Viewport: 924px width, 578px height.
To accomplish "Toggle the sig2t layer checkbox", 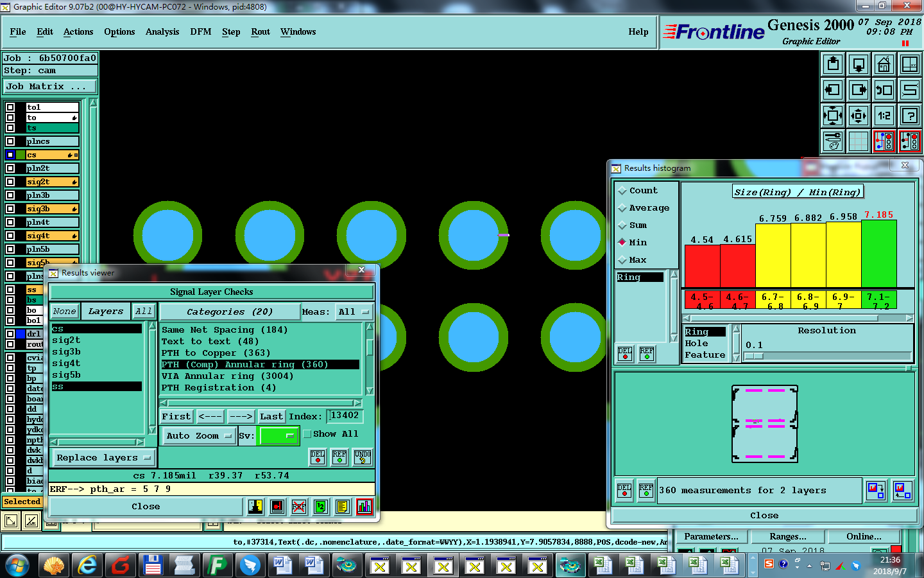I will [x=10, y=182].
